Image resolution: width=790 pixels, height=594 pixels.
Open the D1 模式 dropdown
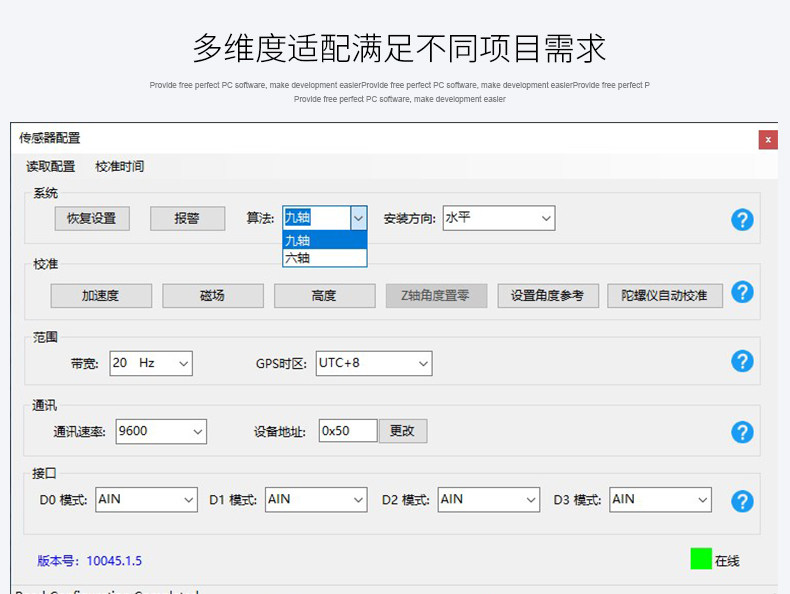pyautogui.click(x=316, y=499)
